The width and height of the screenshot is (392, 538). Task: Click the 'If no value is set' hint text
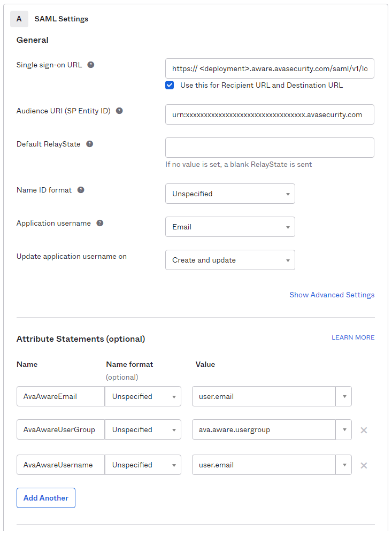pyautogui.click(x=239, y=164)
